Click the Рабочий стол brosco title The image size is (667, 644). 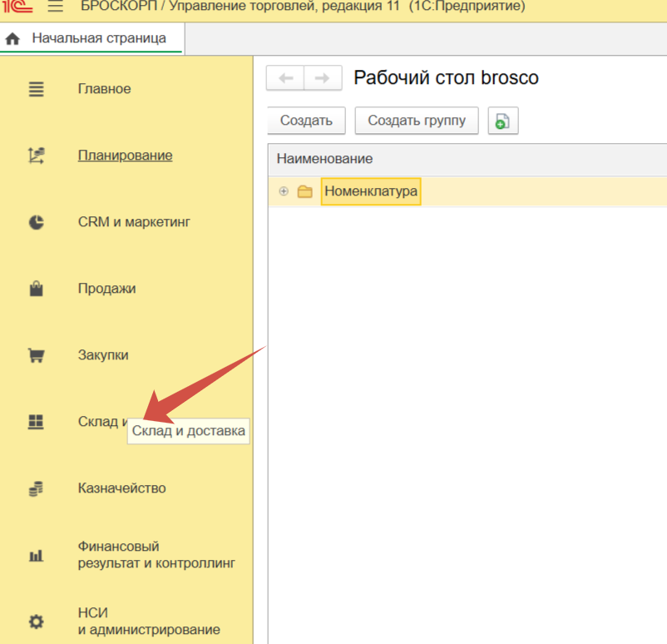point(447,78)
